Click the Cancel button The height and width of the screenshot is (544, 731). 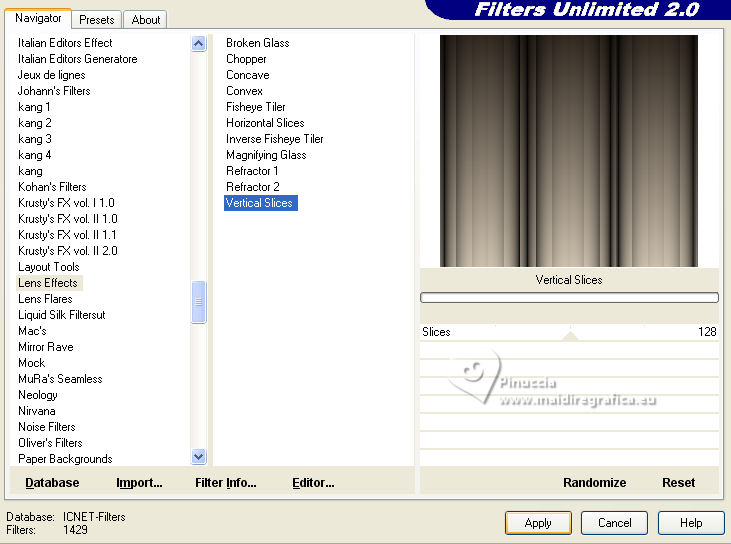[614, 523]
